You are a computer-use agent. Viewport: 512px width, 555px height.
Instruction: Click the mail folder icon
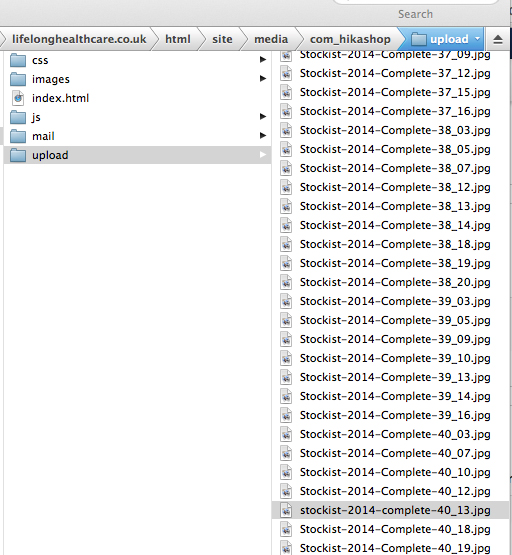tap(18, 136)
